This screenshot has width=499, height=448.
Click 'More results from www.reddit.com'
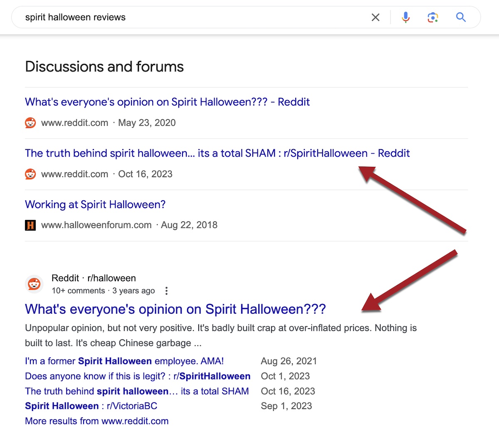pos(97,421)
